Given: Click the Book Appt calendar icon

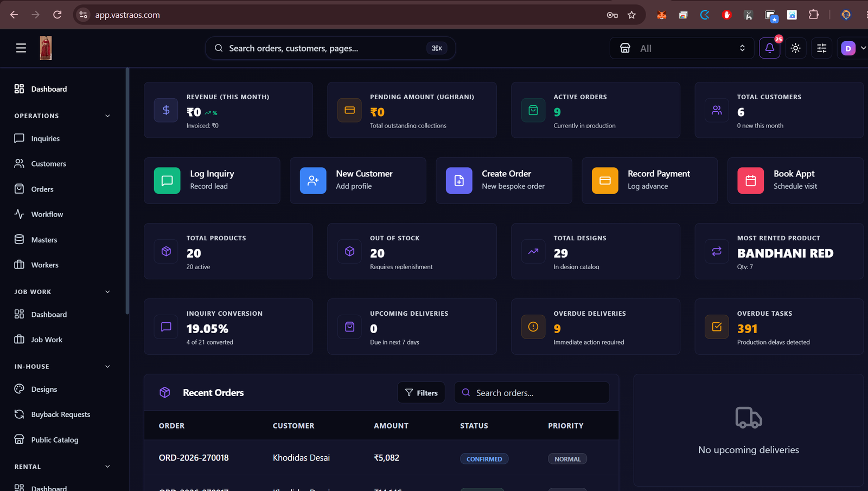Looking at the screenshot, I should coord(751,181).
